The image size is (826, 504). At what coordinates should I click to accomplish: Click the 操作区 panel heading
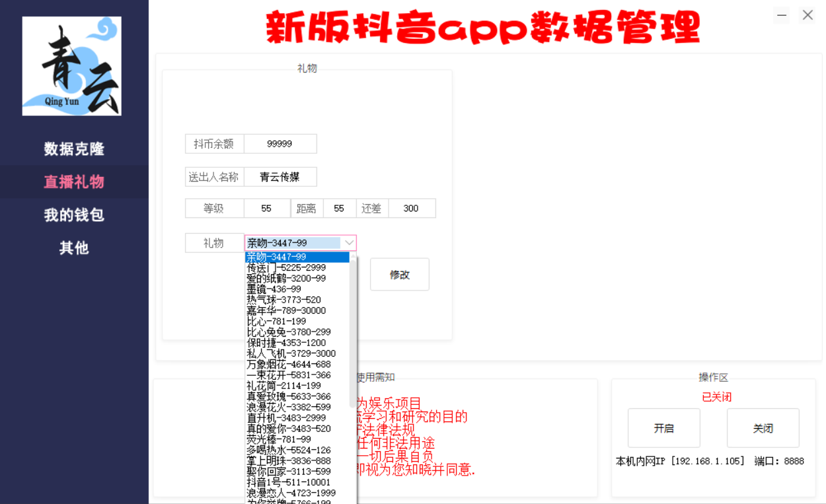[x=714, y=377]
